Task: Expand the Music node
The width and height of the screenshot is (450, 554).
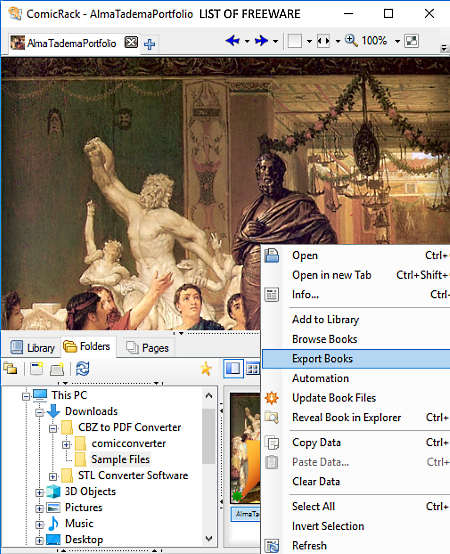Action: coord(39,525)
